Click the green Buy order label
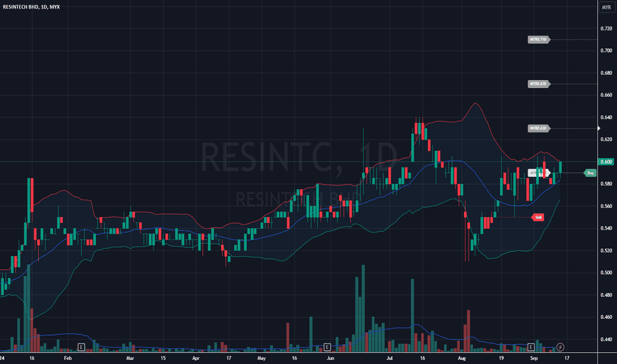The image size is (617, 364). 590,173
